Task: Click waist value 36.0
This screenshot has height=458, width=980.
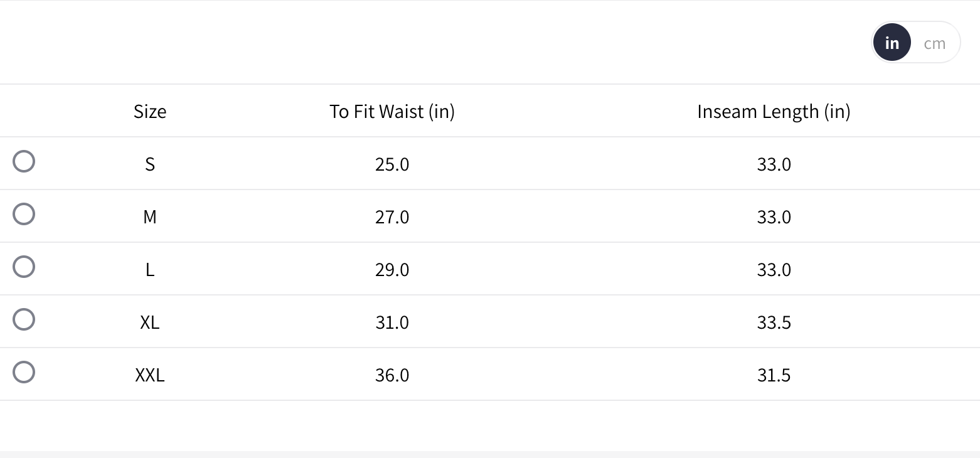Action: pos(392,375)
